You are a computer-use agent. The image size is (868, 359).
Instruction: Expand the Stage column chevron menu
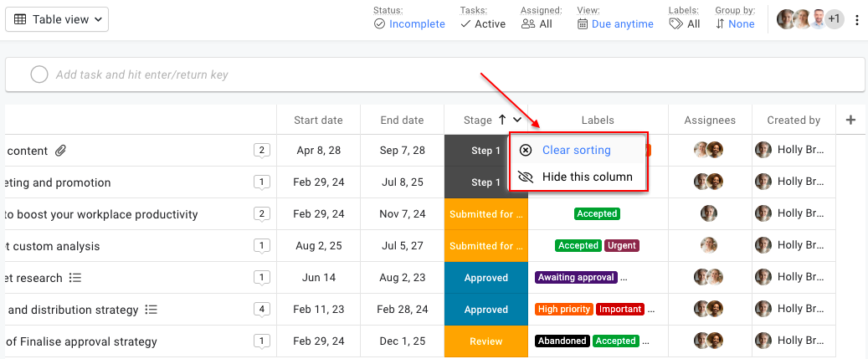[x=517, y=120]
